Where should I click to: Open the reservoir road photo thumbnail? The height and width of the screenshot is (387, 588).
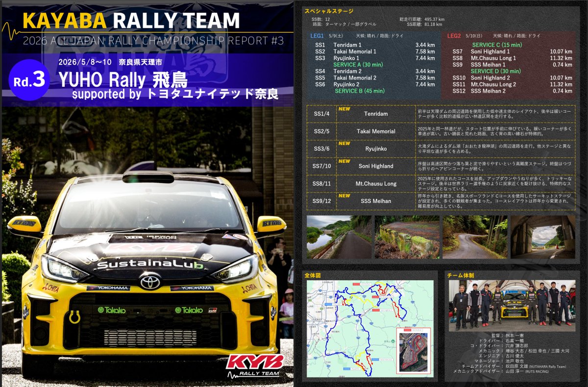[339, 237]
